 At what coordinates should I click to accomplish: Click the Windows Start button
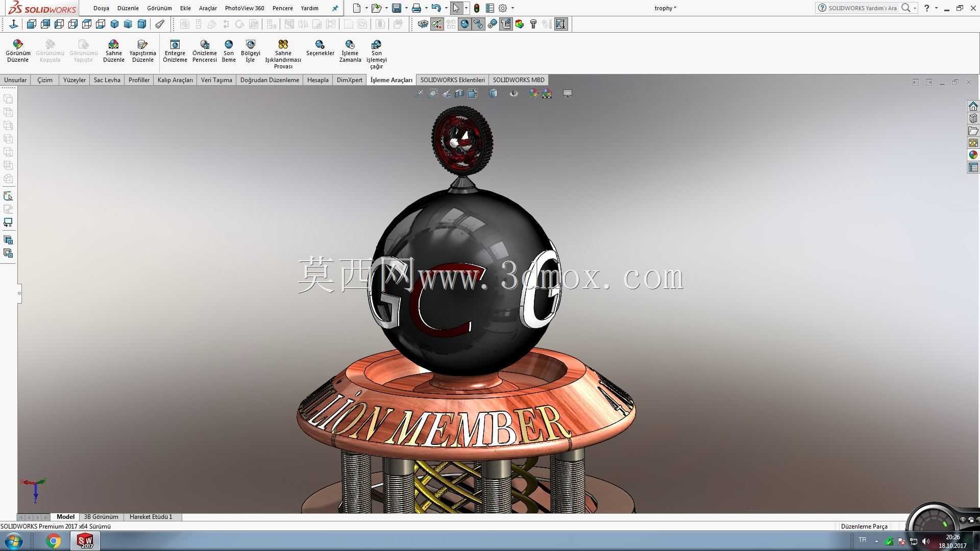coord(13,541)
